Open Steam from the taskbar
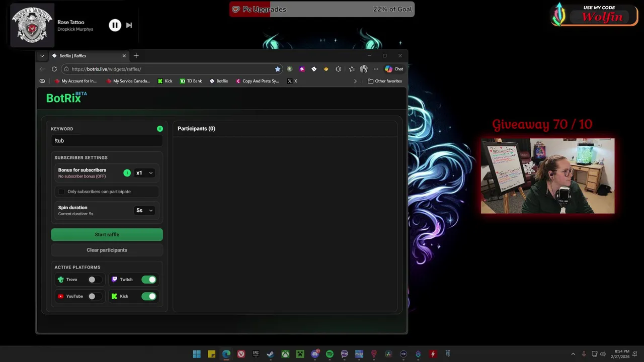 [270, 354]
